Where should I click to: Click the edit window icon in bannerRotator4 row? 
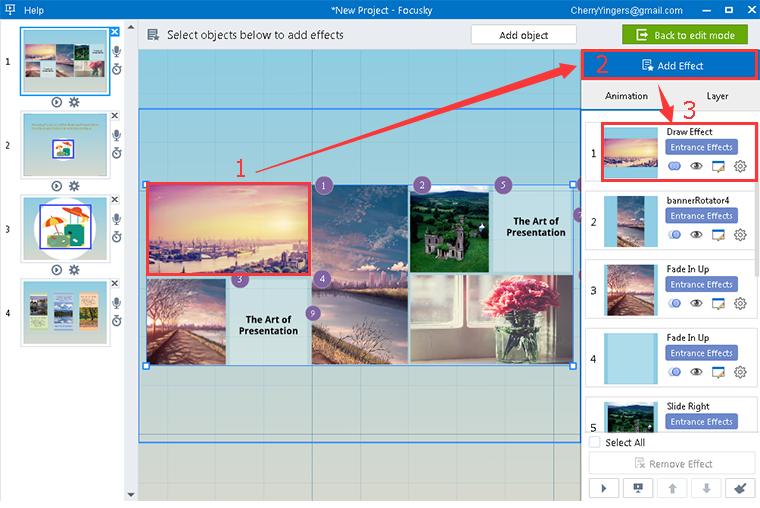(718, 235)
